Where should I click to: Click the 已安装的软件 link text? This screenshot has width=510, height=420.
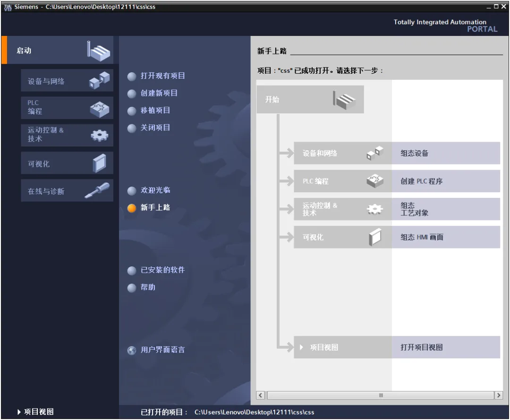[162, 270]
